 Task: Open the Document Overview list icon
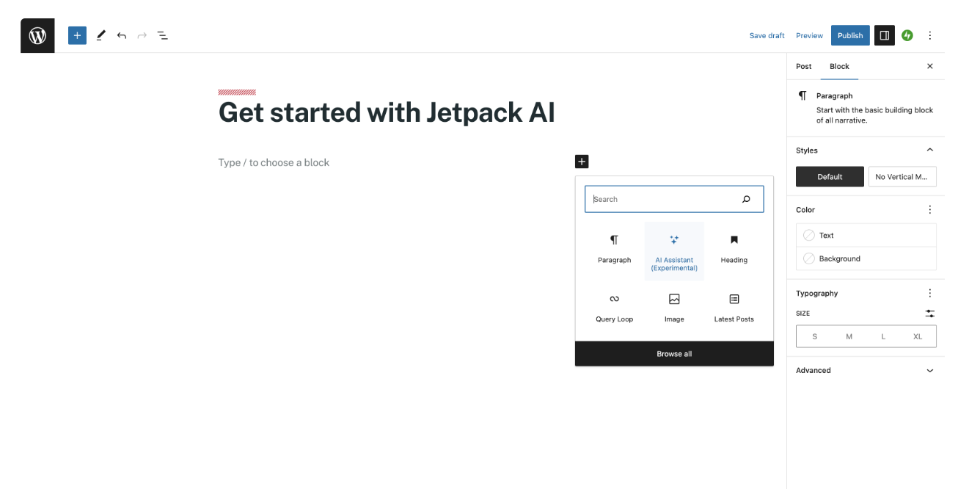(x=163, y=35)
